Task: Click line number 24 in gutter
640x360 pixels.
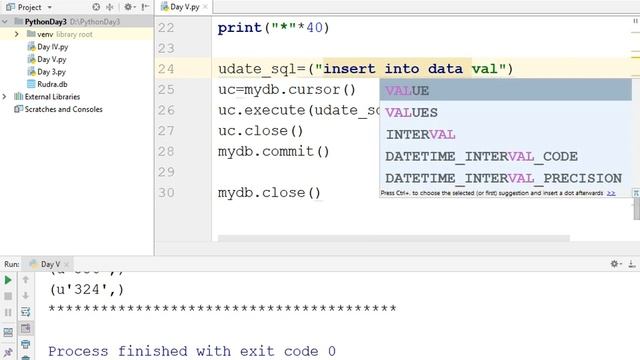Action: point(166,69)
